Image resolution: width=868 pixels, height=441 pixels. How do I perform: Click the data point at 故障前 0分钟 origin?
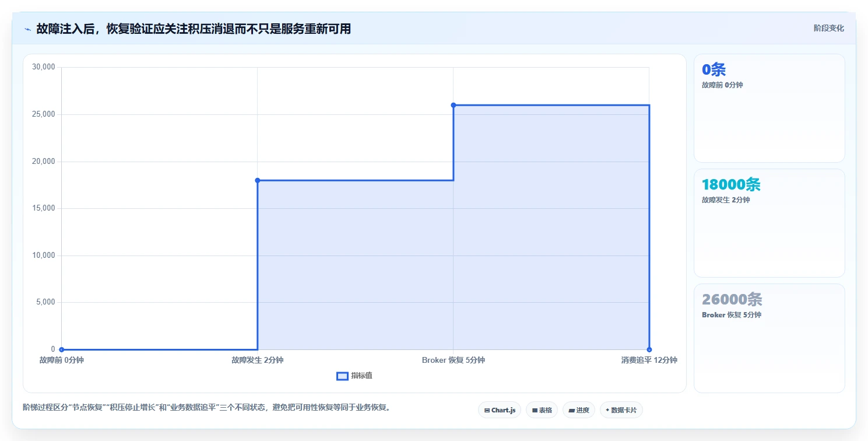coord(61,349)
